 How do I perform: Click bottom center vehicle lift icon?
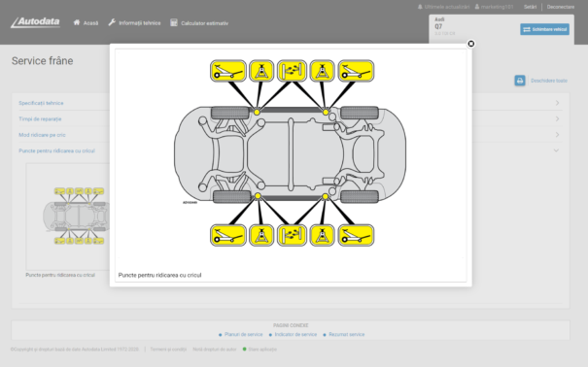click(292, 235)
